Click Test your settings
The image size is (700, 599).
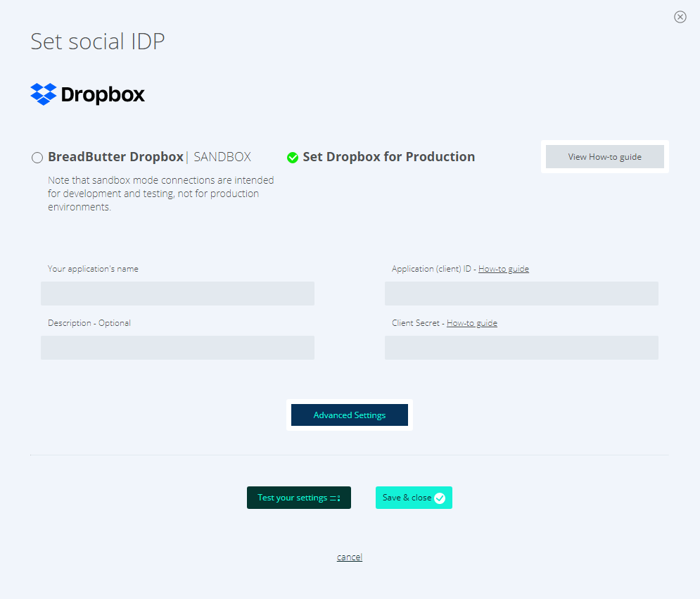coord(298,498)
